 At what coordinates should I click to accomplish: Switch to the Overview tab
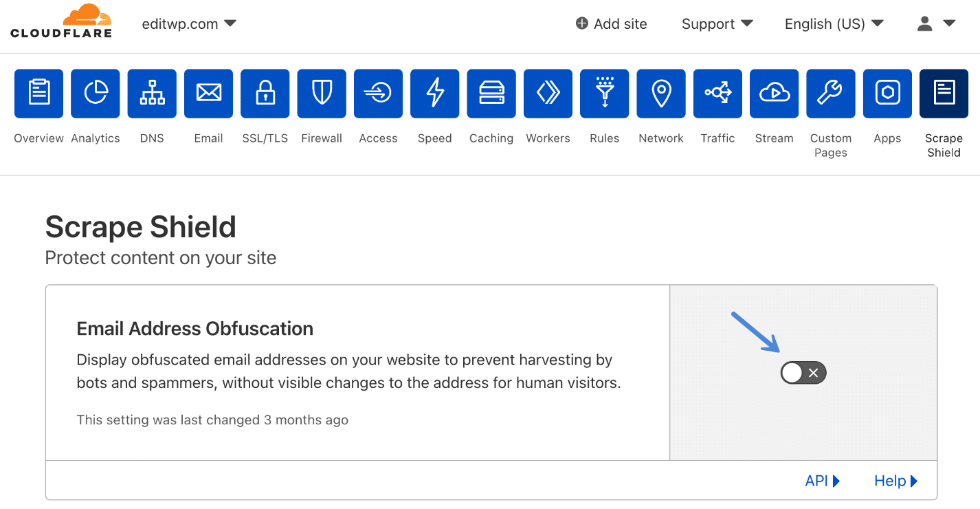coord(38,93)
